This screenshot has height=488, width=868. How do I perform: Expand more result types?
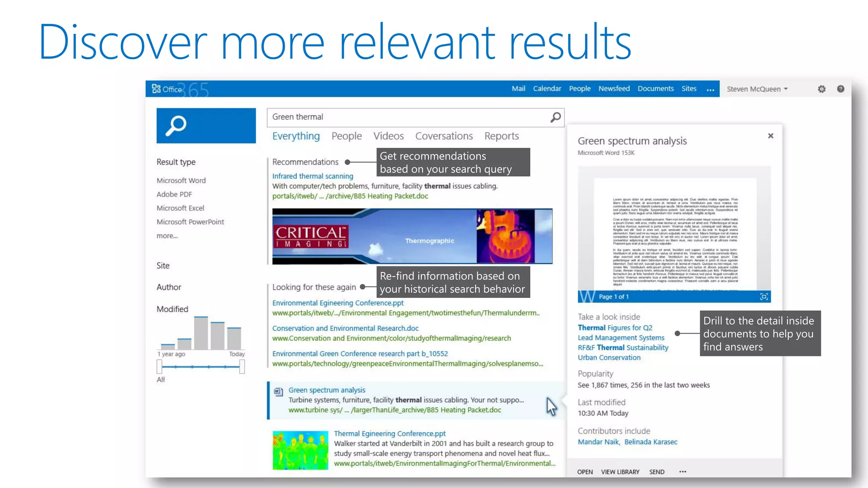[x=167, y=236]
